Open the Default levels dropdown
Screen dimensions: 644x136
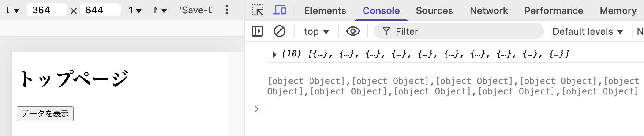point(588,31)
